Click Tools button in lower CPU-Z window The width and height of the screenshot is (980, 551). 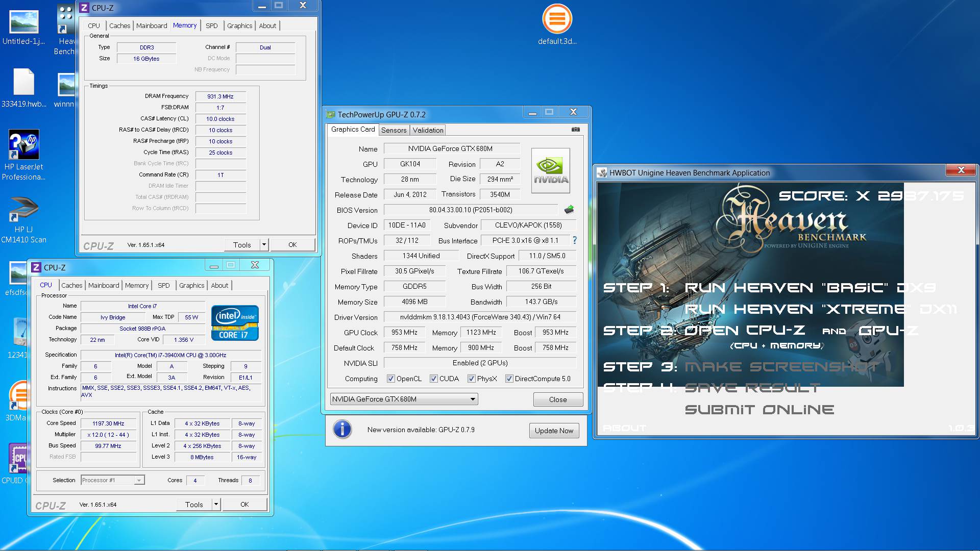point(194,505)
